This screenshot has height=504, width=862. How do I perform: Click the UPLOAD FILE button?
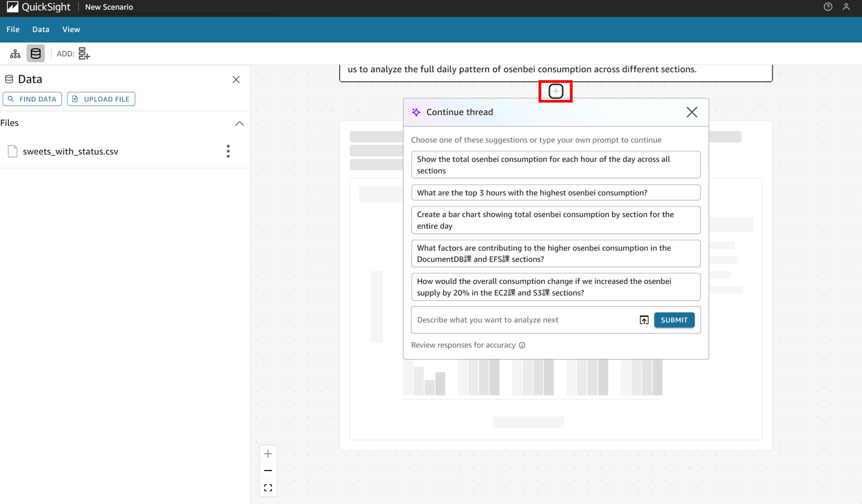tap(101, 99)
